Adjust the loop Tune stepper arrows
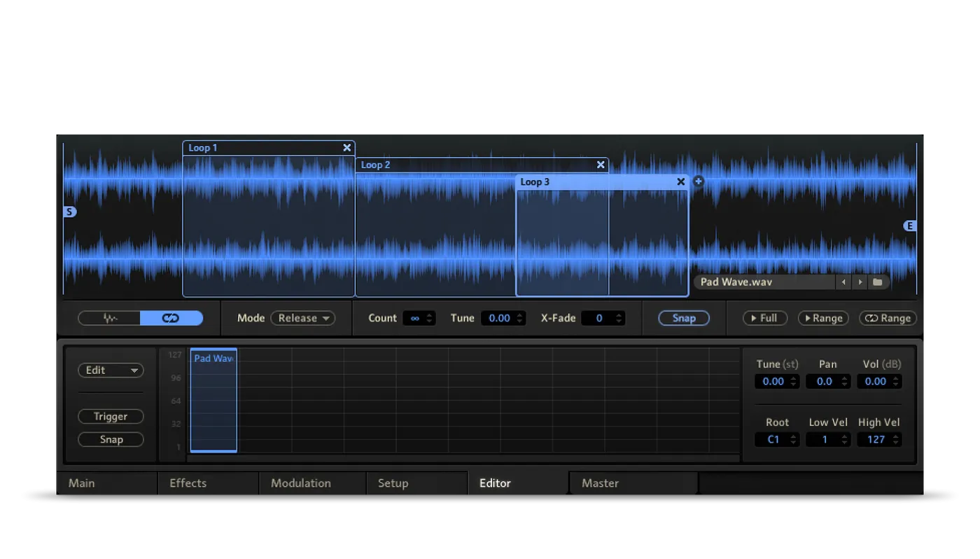The width and height of the screenshot is (980, 559). [x=521, y=318]
